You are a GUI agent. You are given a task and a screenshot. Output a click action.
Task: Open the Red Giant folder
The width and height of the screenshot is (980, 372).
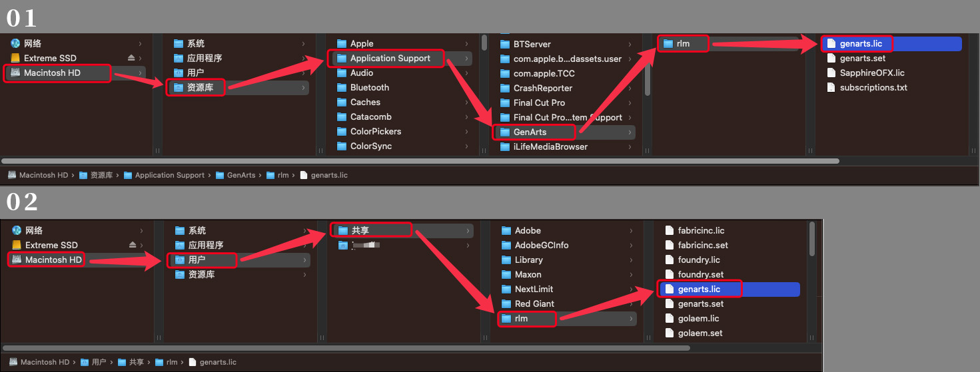(534, 303)
